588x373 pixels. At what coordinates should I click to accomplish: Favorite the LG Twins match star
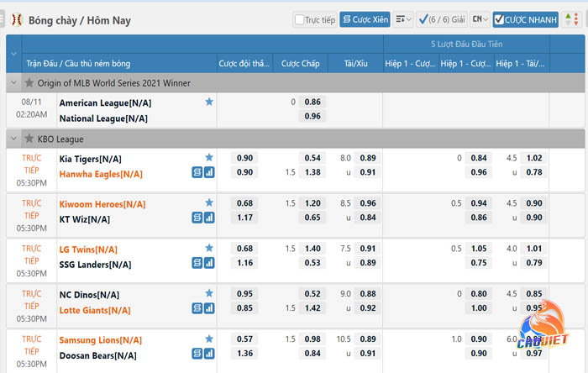click(209, 248)
